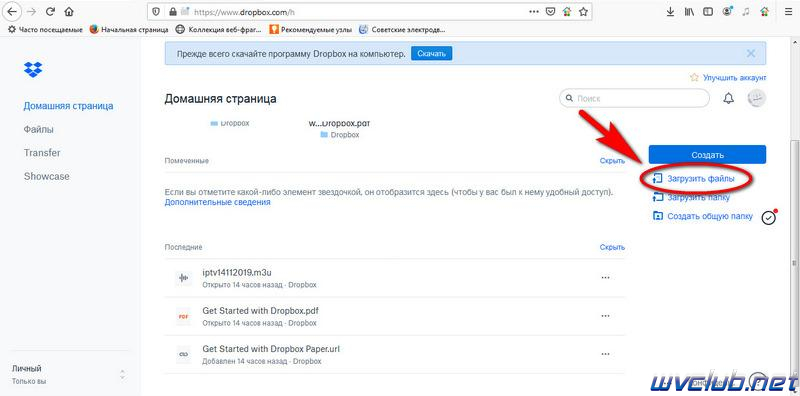Open Коллекция веб-фраг... bookmark
Viewport: 800px width, 396px height.
(219, 30)
